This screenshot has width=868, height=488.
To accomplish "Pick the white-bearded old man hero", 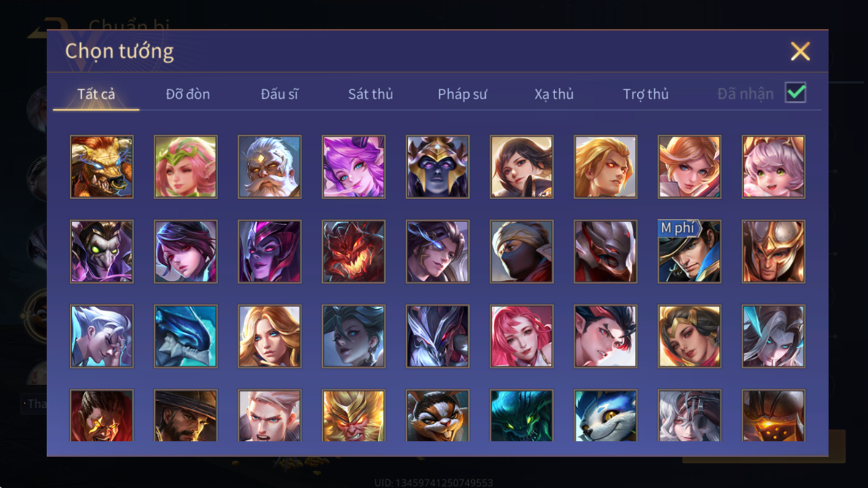I will point(269,167).
